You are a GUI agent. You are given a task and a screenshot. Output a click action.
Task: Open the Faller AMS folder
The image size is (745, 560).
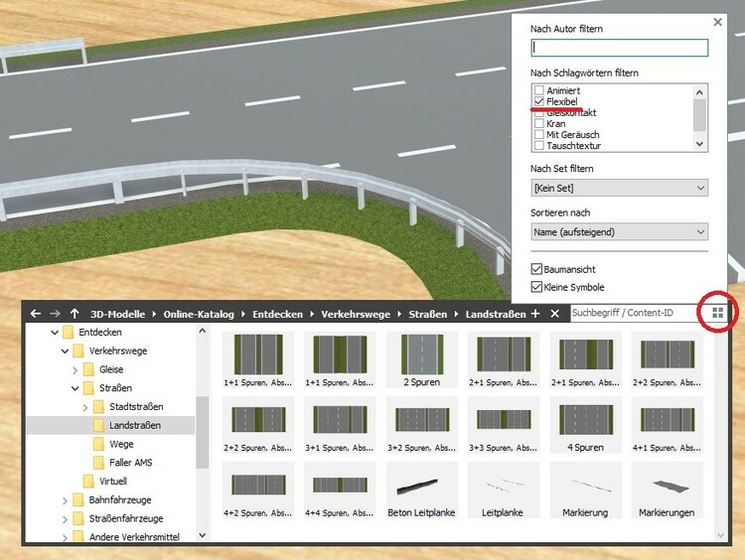coord(129,463)
